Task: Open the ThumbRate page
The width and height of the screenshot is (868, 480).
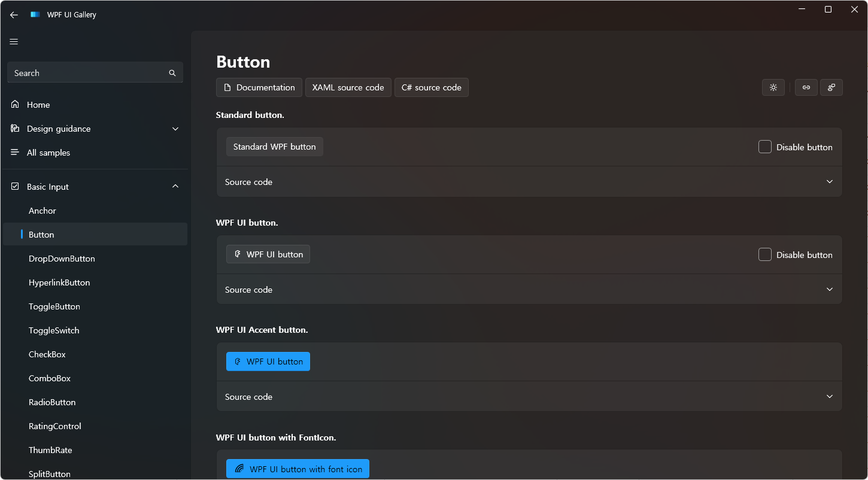Action: [x=95, y=450]
